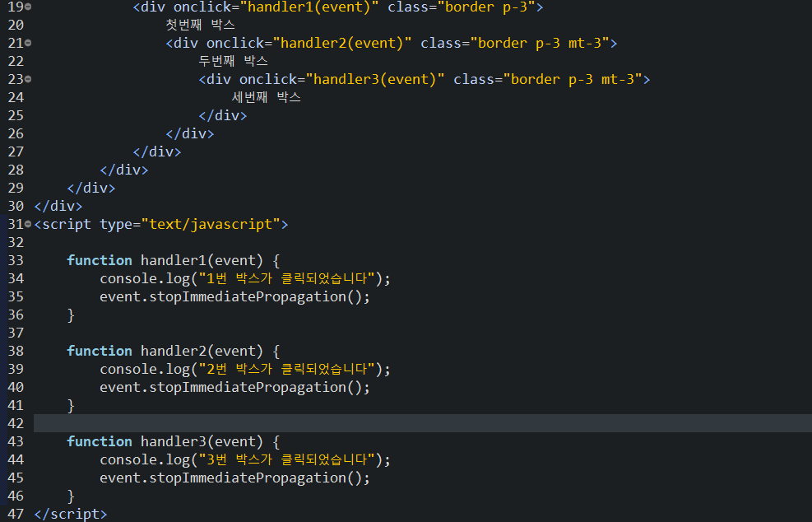
Task: Click the closing brace on line 41
Action: 71,406
